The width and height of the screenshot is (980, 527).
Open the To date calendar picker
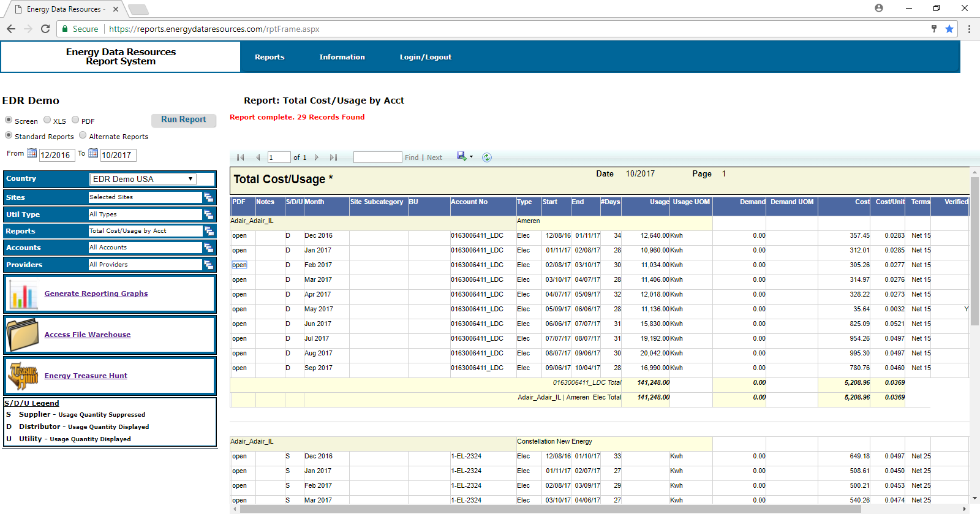[x=93, y=153]
